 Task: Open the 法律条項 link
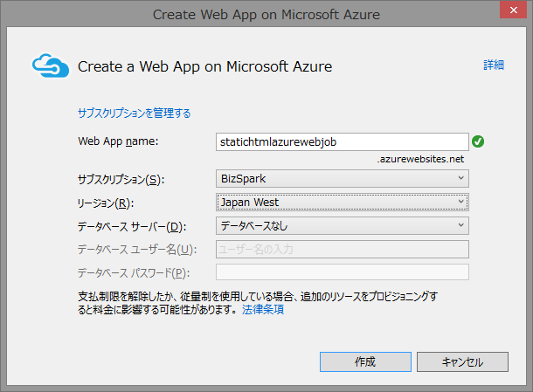click(x=262, y=310)
